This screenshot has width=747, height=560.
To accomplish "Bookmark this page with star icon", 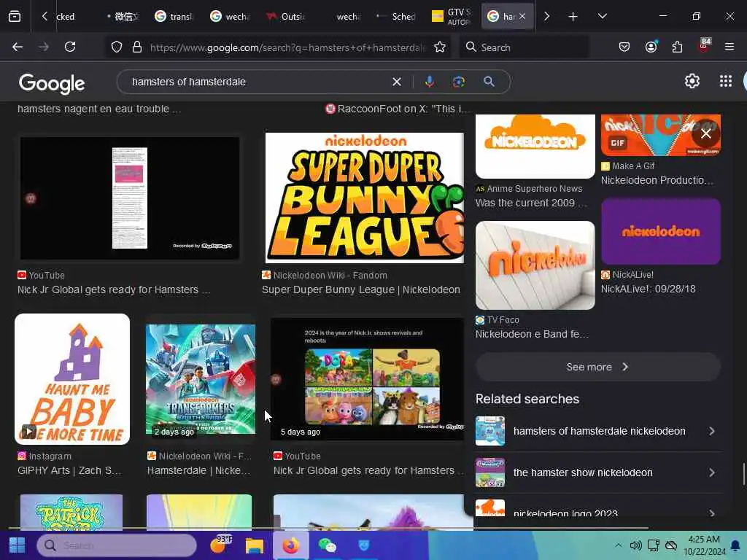I will (440, 47).
